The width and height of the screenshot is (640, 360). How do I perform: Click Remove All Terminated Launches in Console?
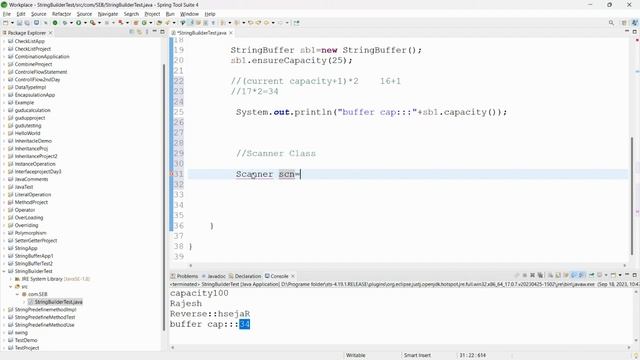(x=540, y=276)
